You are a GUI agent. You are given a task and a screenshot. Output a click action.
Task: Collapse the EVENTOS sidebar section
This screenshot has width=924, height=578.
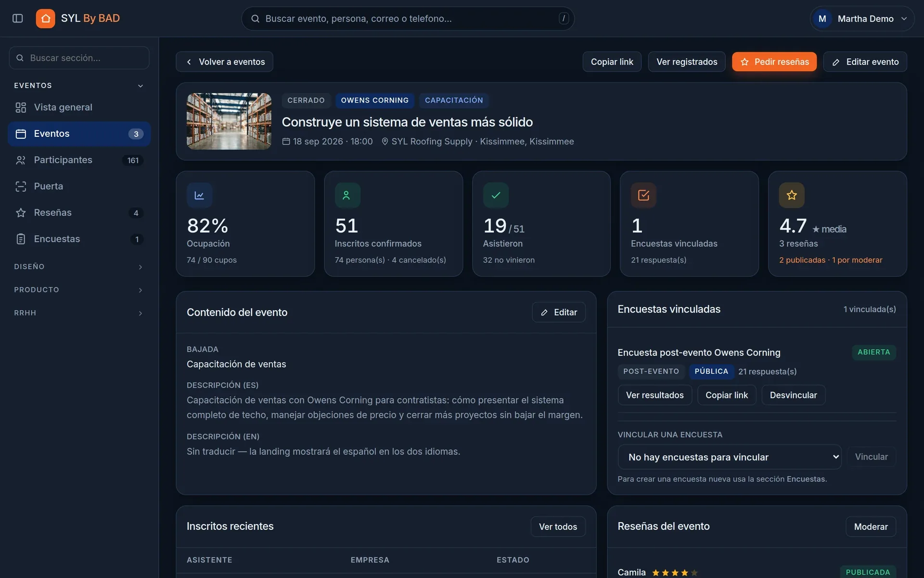141,86
